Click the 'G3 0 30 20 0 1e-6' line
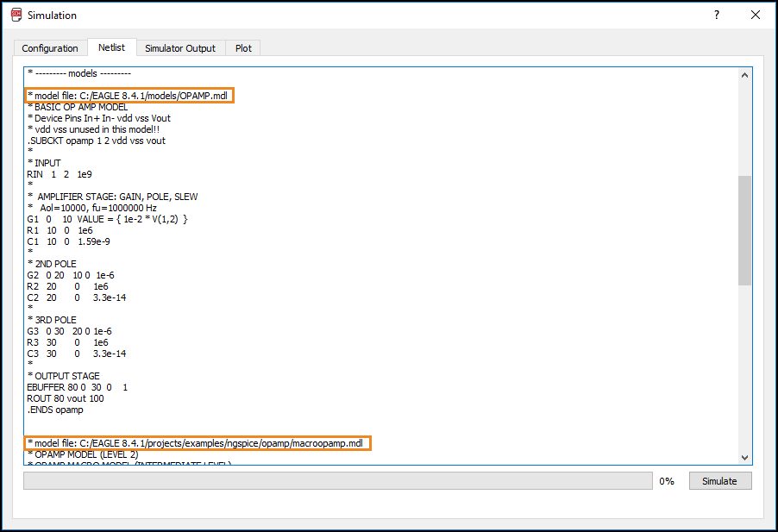 click(70, 331)
